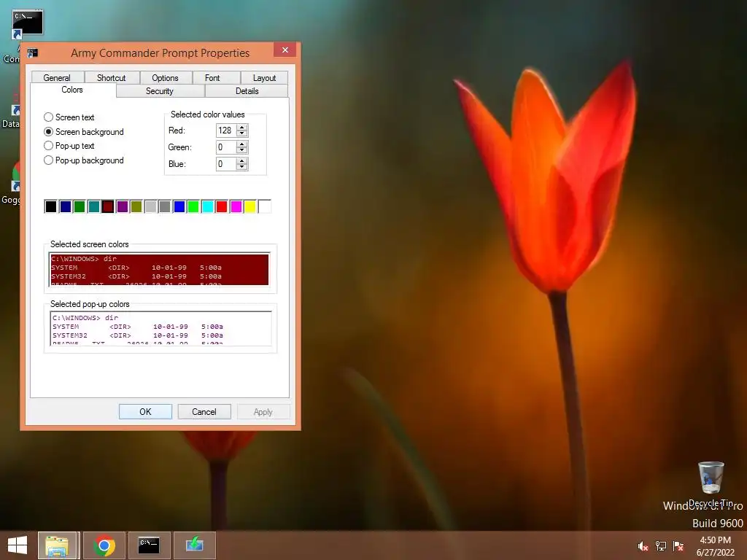
Task: Pick the light silver swatch
Action: point(150,206)
